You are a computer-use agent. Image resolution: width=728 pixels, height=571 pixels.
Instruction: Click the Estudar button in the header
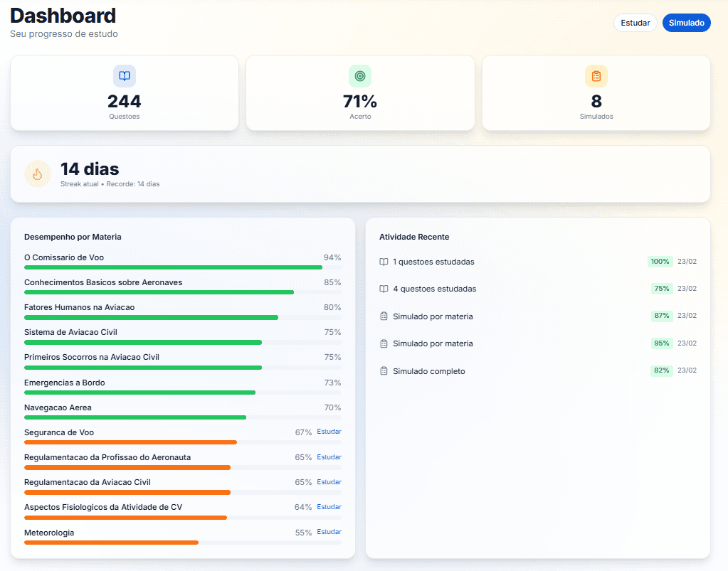coord(635,22)
